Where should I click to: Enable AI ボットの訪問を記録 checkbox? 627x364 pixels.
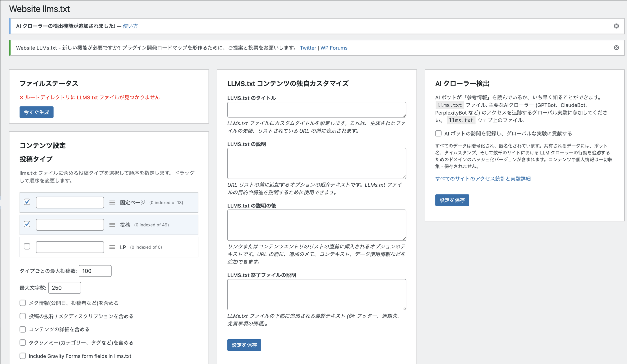click(x=438, y=133)
